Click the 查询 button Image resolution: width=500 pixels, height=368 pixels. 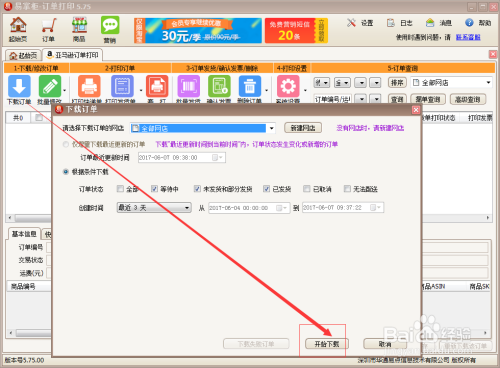pyautogui.click(x=397, y=99)
